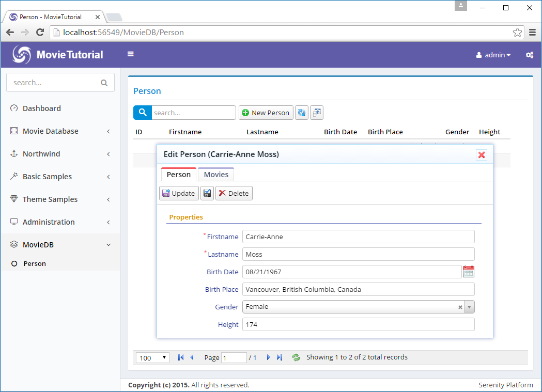This screenshot has height=392, width=542.
Task: Open the settings gears icon in header
Action: [x=530, y=55]
